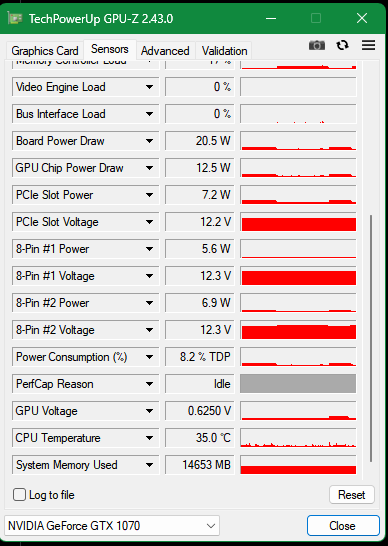
Task: Expand the PCIe Slot Power dropdown arrow
Action: [x=149, y=195]
